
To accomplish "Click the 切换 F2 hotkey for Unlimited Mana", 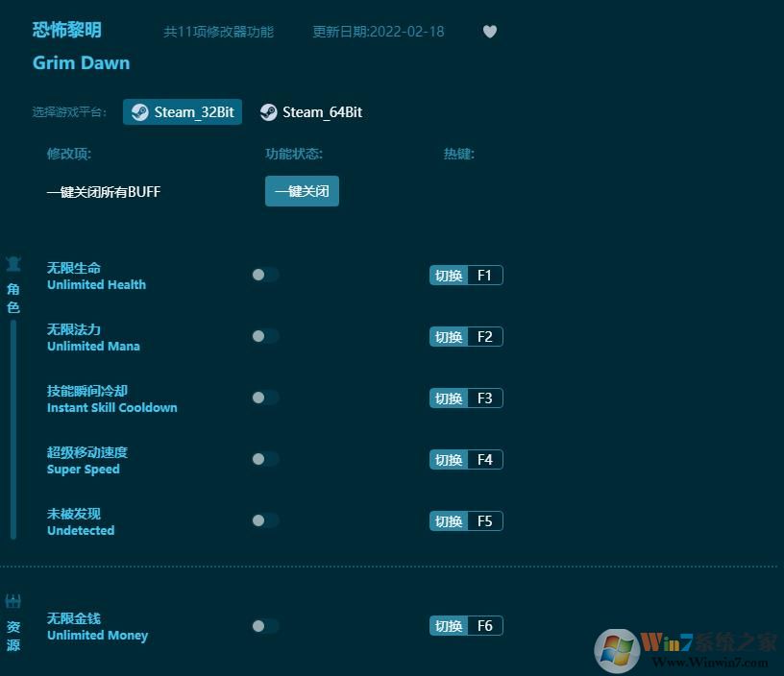I will point(466,336).
